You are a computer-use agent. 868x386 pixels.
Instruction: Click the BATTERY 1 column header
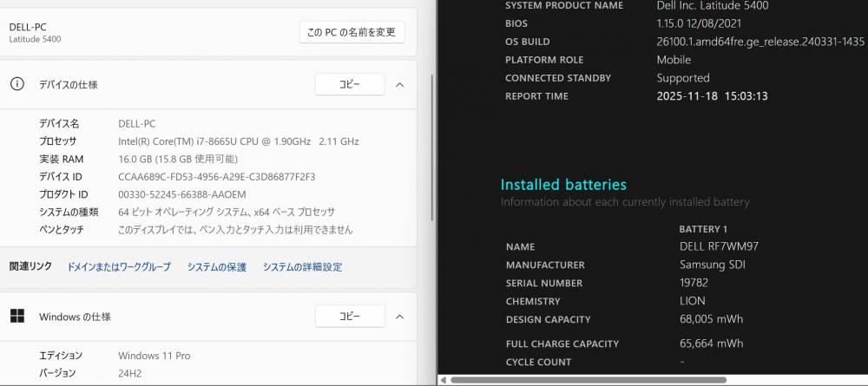click(703, 229)
